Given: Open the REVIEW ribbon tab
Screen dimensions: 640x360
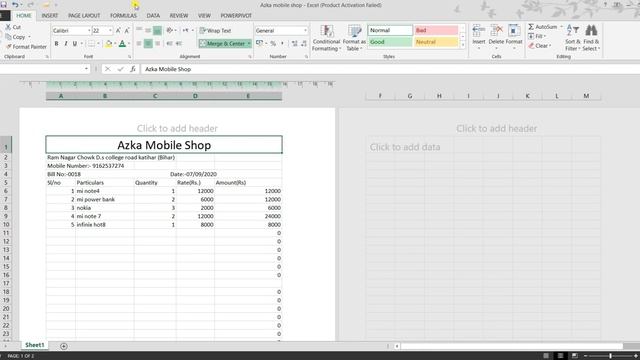Looking at the screenshot, I should [x=179, y=16].
